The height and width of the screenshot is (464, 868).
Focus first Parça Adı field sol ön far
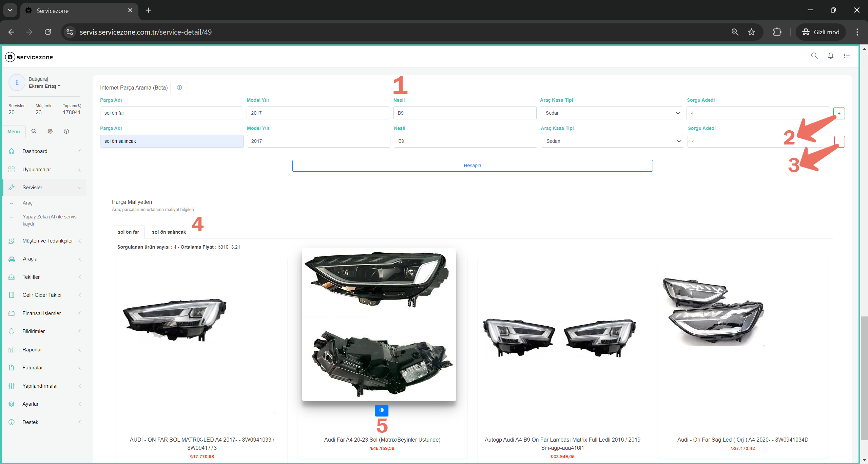171,113
